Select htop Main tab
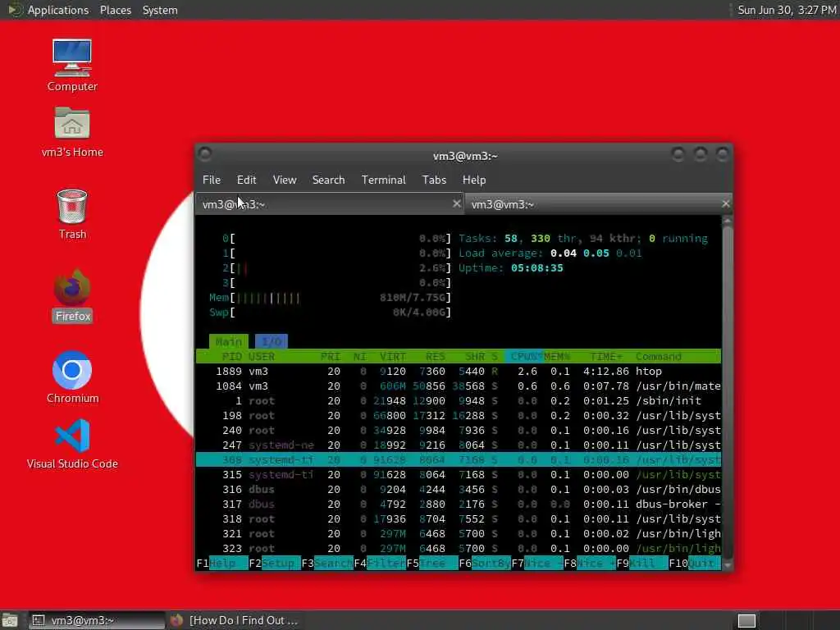This screenshot has height=630, width=840. tap(229, 342)
